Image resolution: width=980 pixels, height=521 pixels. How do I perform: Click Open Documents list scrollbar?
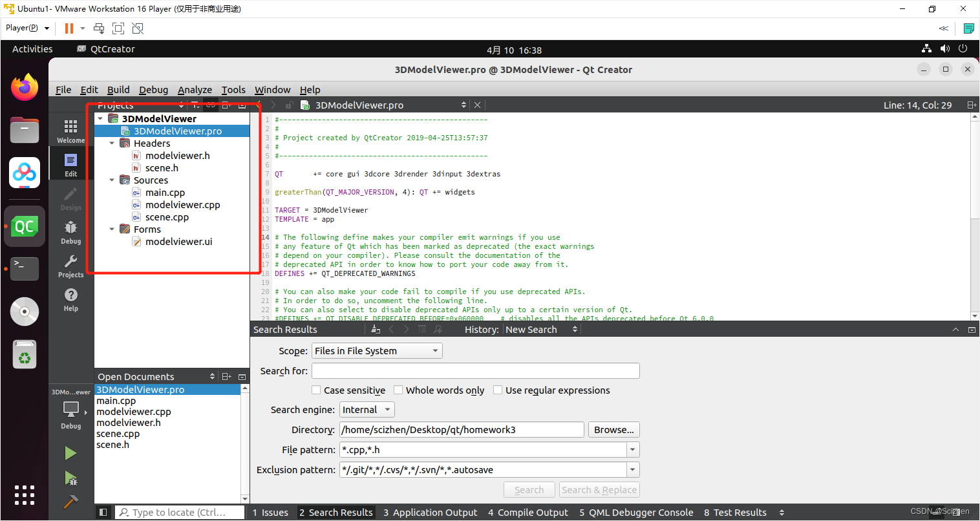tap(245, 443)
